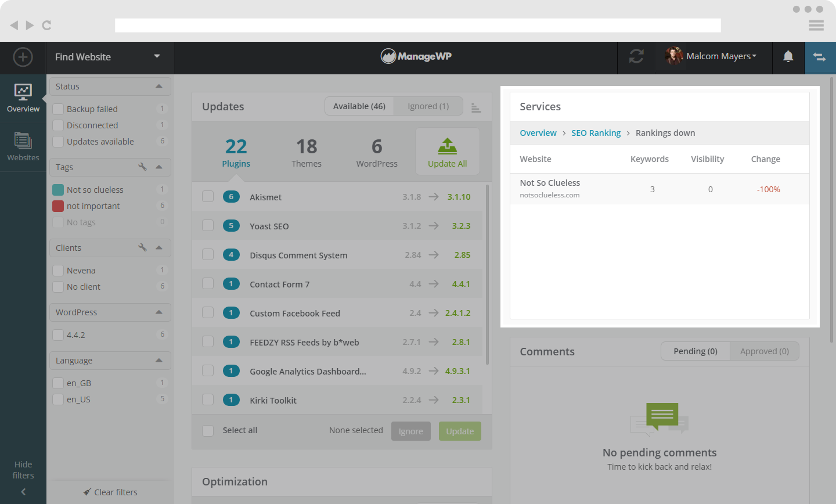Click the SEO Ranking breadcrumb link

tap(596, 133)
